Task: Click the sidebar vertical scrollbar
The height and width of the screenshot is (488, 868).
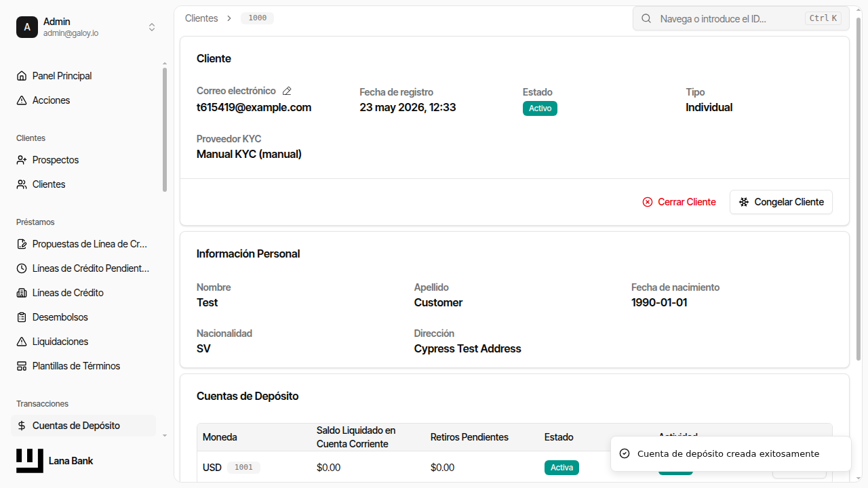Action: click(x=165, y=130)
